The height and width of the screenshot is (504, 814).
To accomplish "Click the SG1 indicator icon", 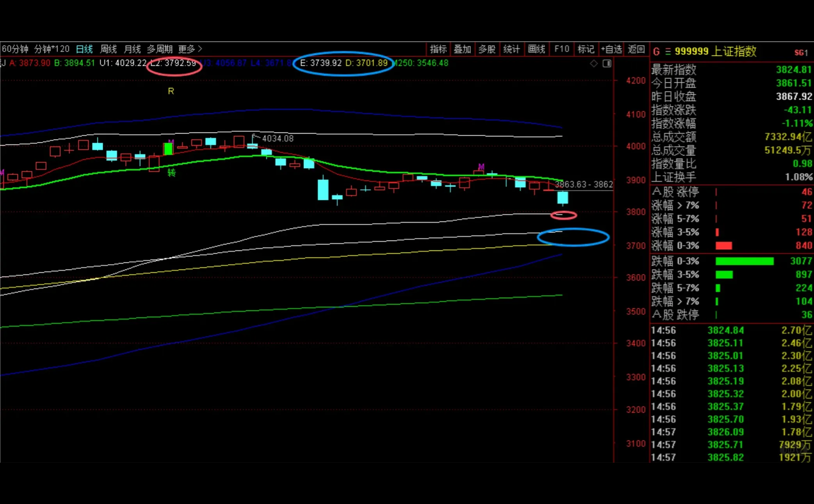I will coord(801,53).
